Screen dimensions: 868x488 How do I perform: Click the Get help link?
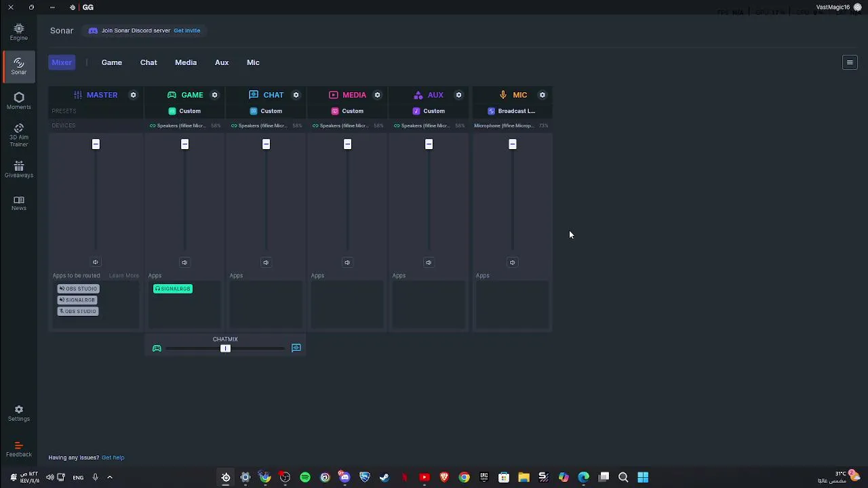113,457
